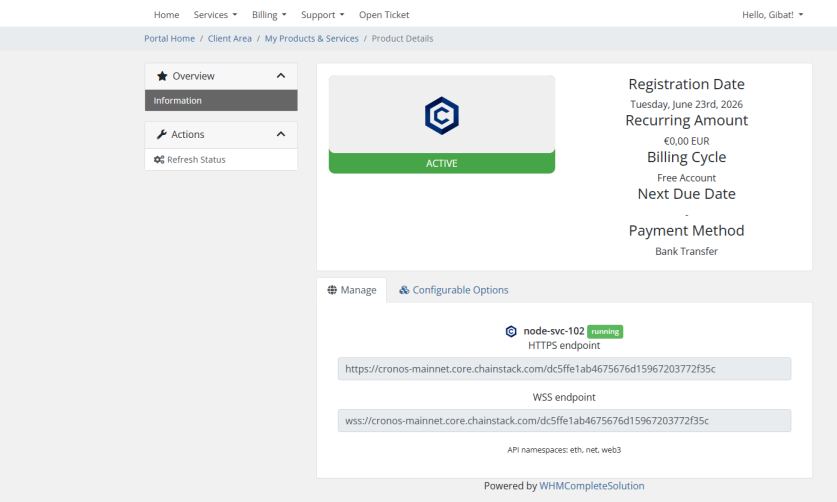Image resolution: width=837 pixels, height=502 pixels.
Task: Click the '€0,00 EUR' recurring amount
Action: pyautogui.click(x=686, y=141)
